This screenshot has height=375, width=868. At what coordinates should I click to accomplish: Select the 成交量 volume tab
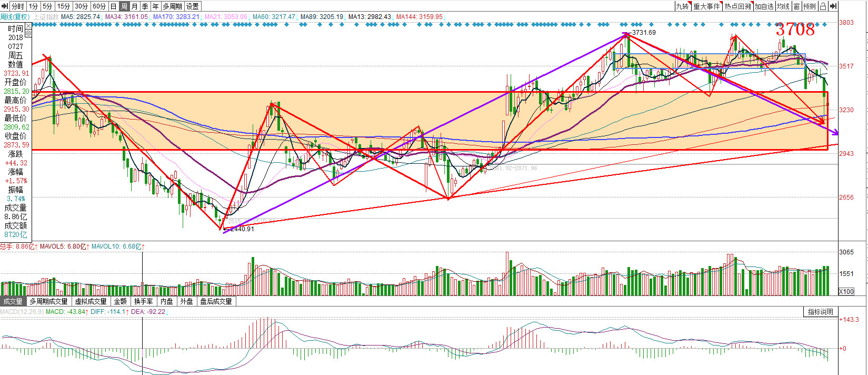13,301
